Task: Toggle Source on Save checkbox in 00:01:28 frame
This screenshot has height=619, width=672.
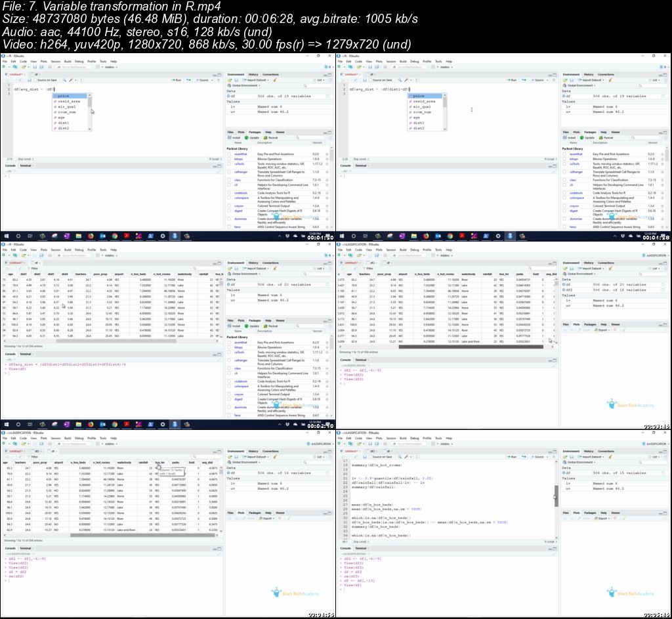Action: pyautogui.click(x=371, y=80)
